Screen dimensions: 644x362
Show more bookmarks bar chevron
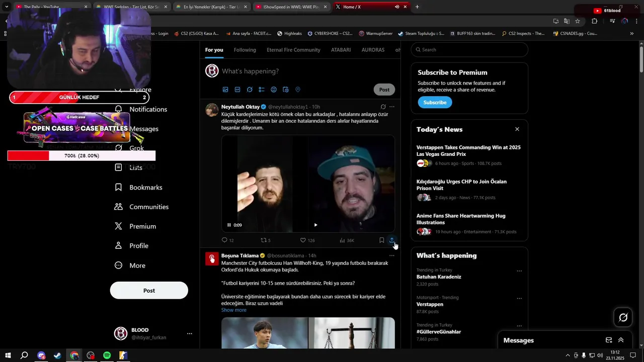pyautogui.click(x=632, y=34)
